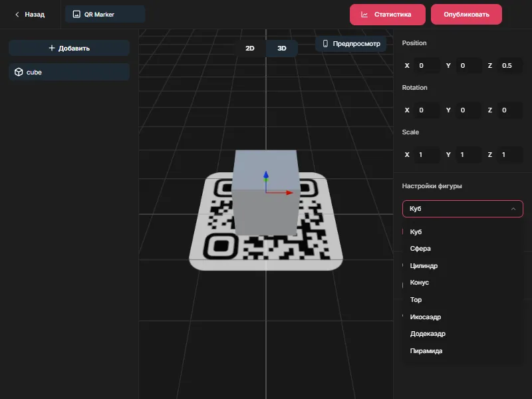Viewport: 532px width, 399px height.
Task: Choose Додекаэдр from the shape list
Action: click(462, 334)
